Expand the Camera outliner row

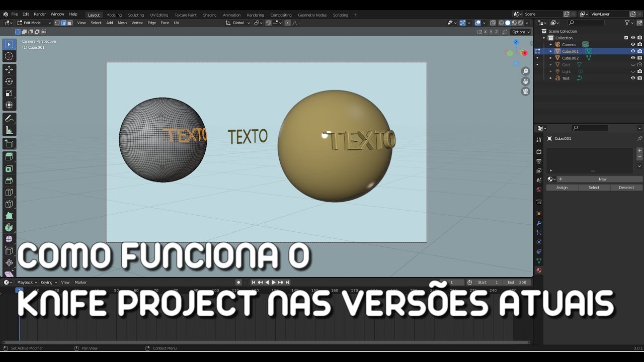click(550, 44)
